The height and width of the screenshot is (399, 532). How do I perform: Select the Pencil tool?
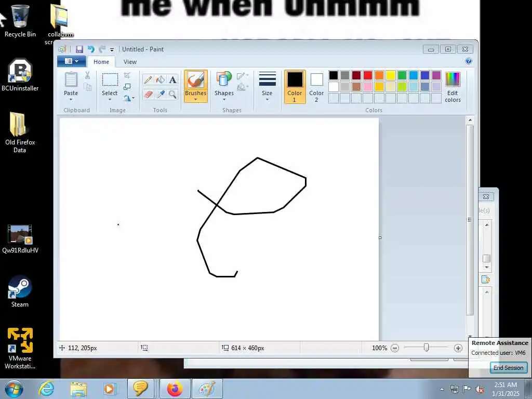coord(148,79)
